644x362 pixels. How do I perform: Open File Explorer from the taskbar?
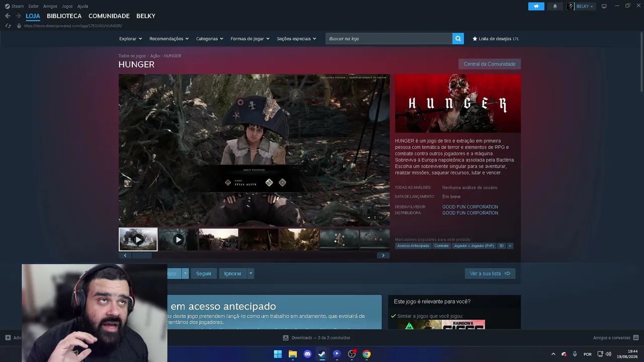coord(292,354)
